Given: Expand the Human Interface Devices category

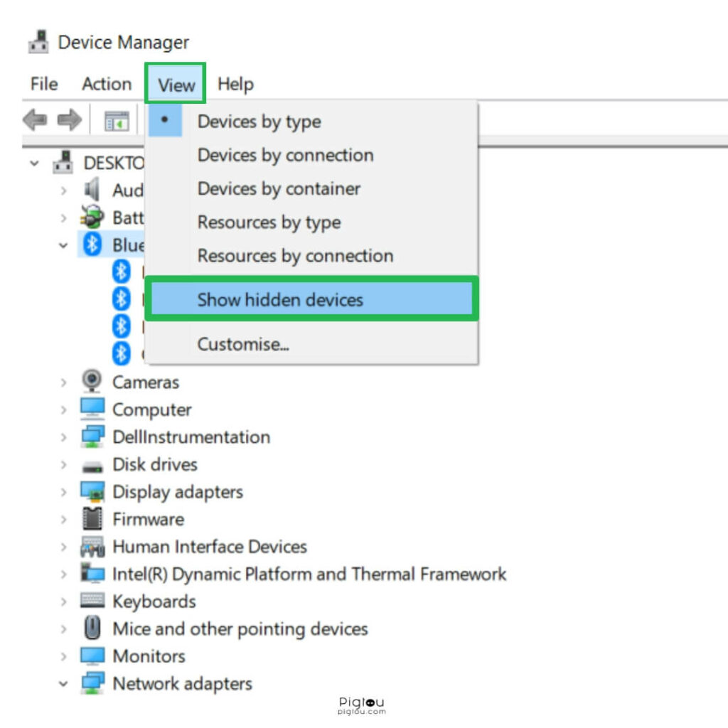Looking at the screenshot, I should [x=63, y=547].
